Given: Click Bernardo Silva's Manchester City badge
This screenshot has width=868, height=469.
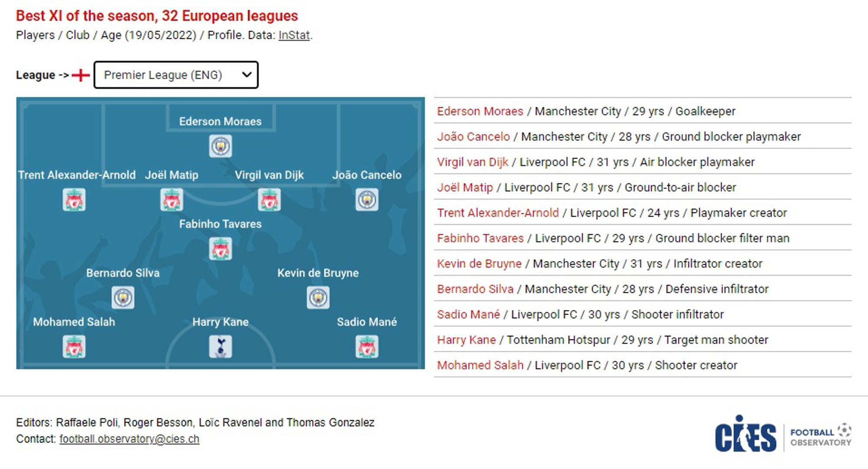Looking at the screenshot, I should point(123,298).
